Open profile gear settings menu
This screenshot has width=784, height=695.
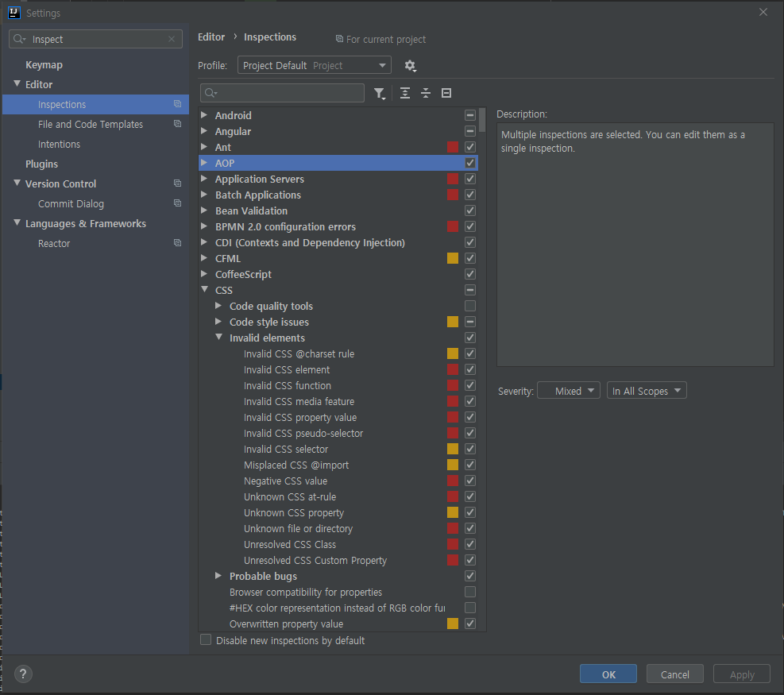pos(410,65)
